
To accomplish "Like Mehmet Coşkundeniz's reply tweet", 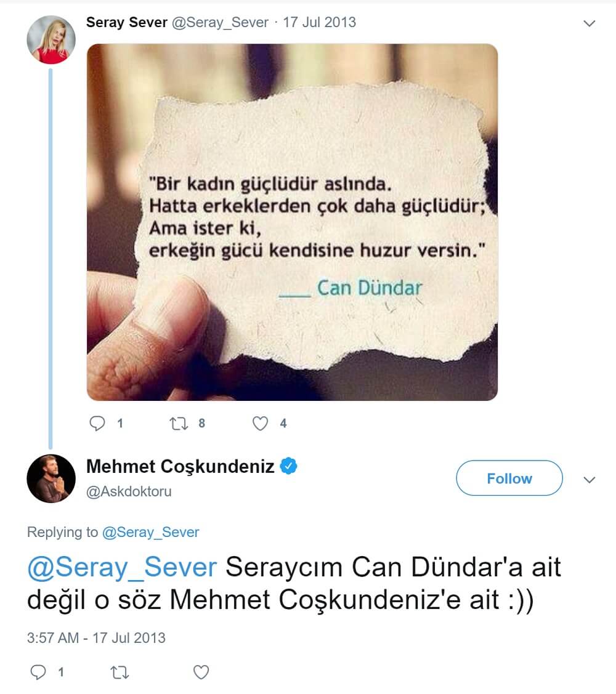I will (x=201, y=672).
